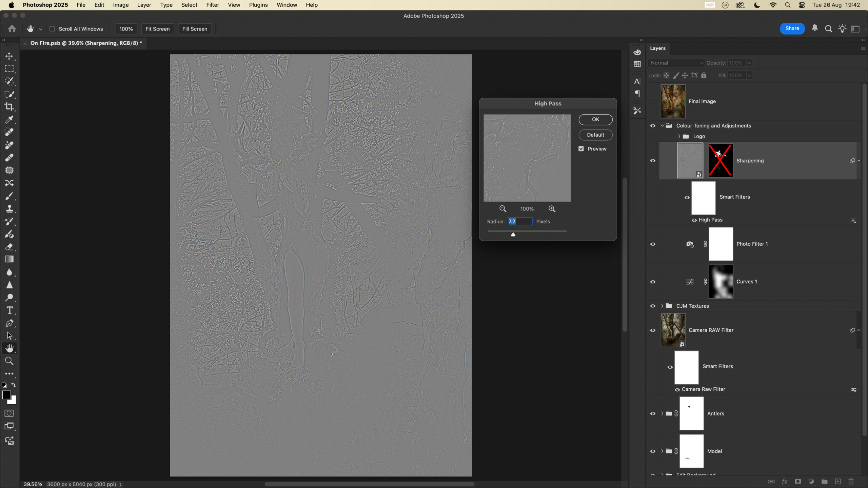Click the zoom-in magnifier in High Pass dialog
The height and width of the screenshot is (488, 868).
point(552,209)
